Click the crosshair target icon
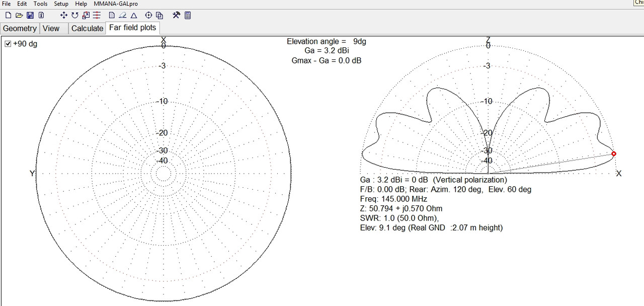Image resolution: width=644 pixels, height=306 pixels. tap(149, 16)
